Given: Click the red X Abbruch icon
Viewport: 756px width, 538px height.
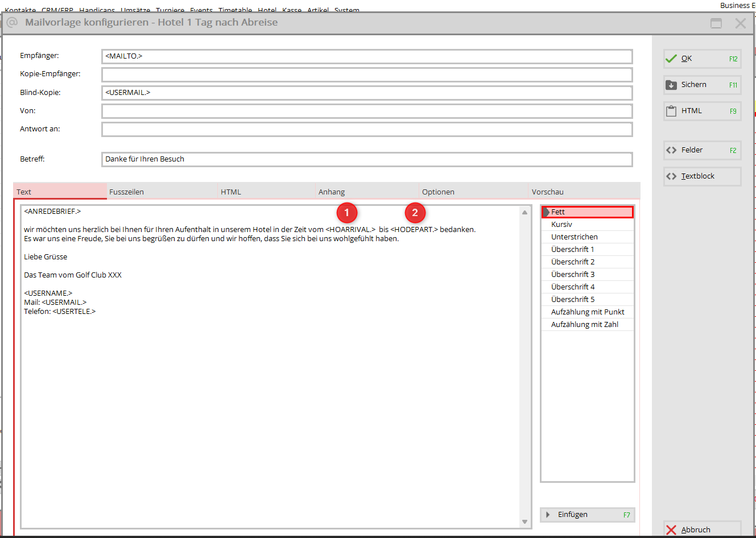Looking at the screenshot, I should [x=671, y=529].
